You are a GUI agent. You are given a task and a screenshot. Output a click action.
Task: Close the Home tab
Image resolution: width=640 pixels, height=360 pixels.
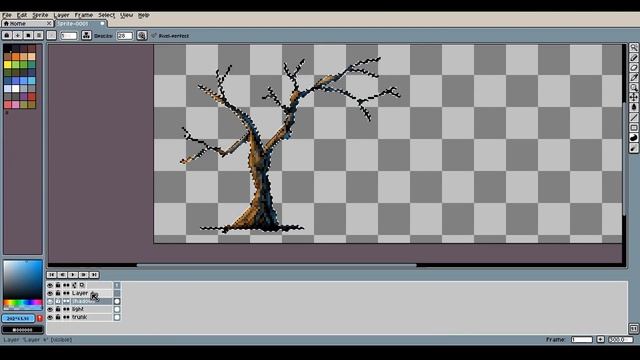[x=49, y=24]
